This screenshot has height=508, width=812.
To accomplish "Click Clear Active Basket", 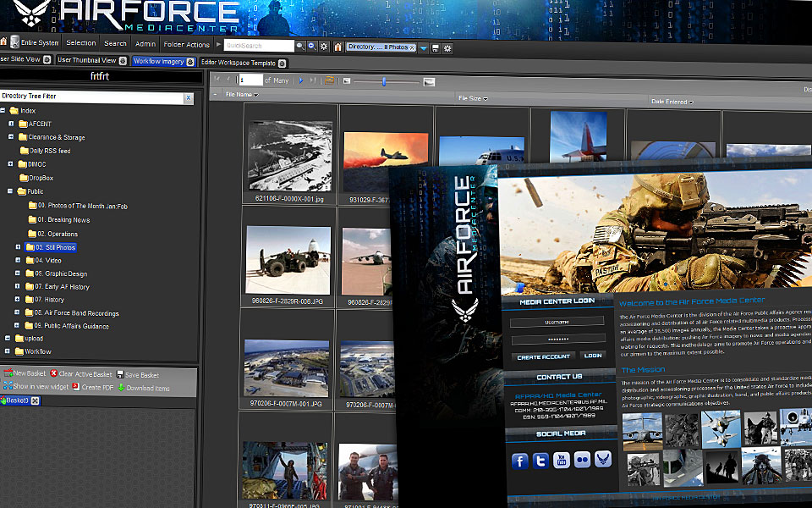I will [x=81, y=373].
